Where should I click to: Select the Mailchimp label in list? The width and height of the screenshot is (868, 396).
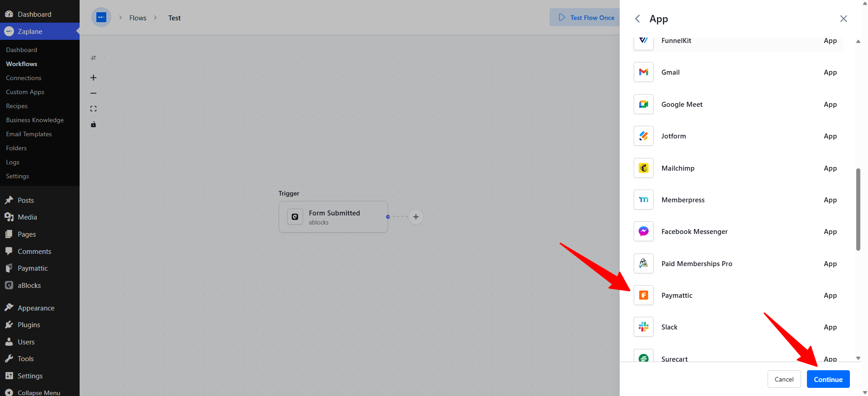click(678, 168)
